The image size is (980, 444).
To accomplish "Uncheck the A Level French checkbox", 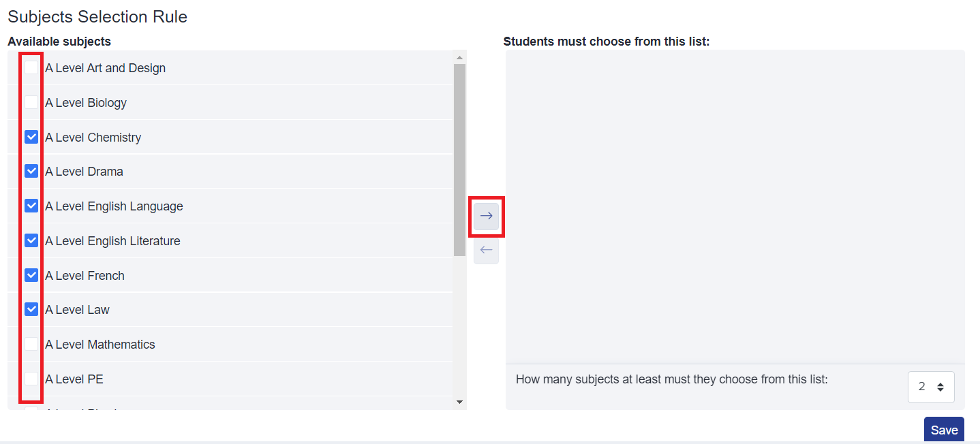I will pos(31,274).
